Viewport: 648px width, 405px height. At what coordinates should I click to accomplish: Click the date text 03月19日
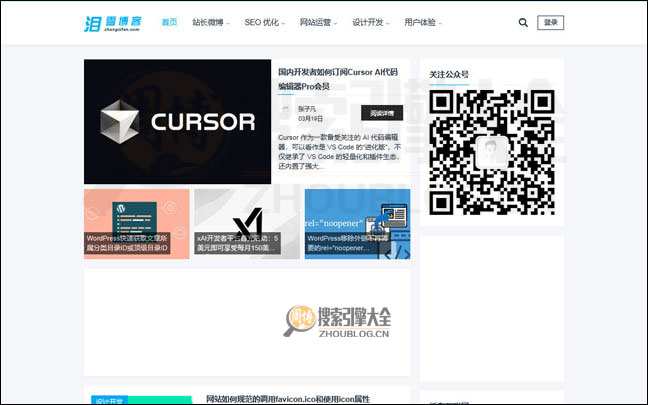(310, 119)
